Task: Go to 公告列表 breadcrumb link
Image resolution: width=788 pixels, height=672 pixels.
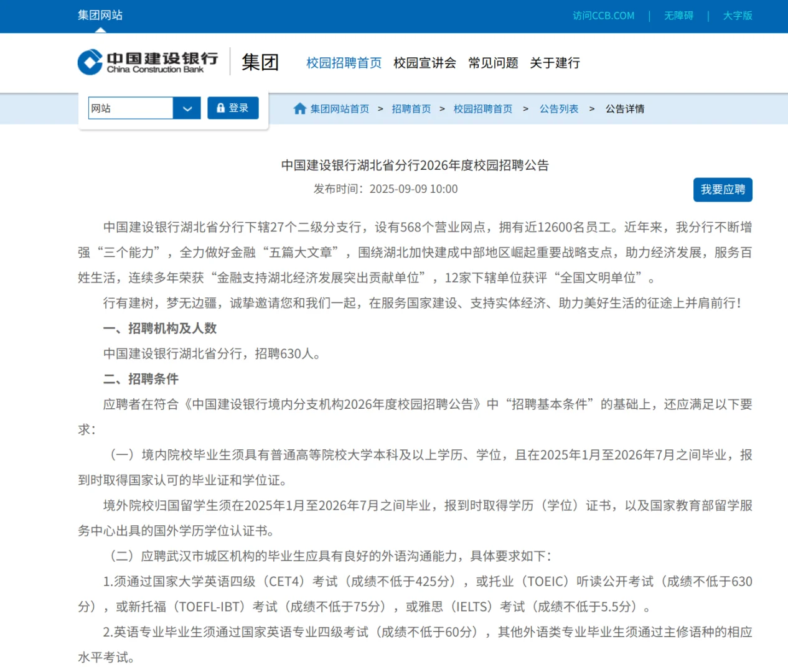Action: (559, 109)
